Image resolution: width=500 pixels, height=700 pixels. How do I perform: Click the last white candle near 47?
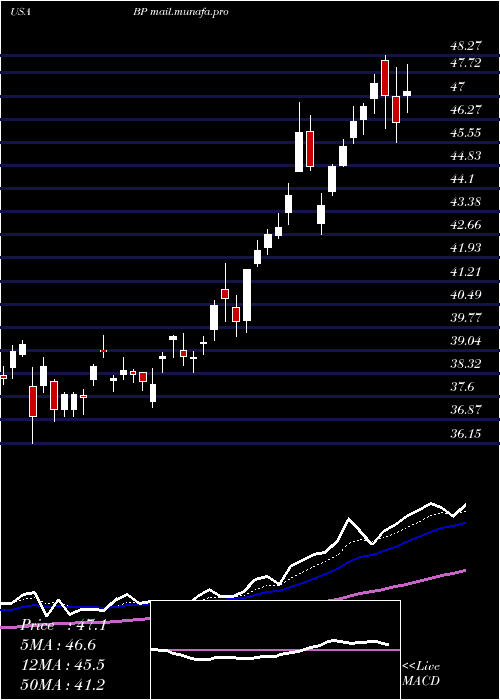[407, 93]
